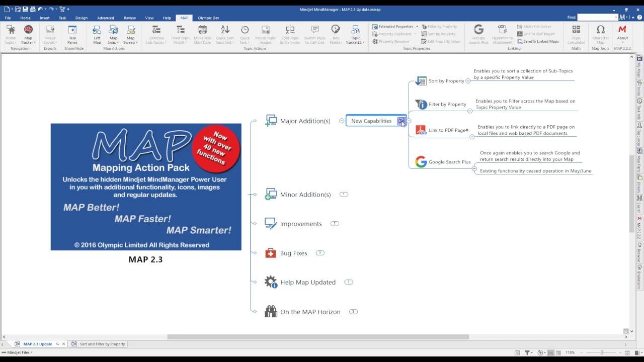Image resolution: width=644 pixels, height=362 pixels.
Task: Click the About MAP icon
Action: tap(622, 30)
